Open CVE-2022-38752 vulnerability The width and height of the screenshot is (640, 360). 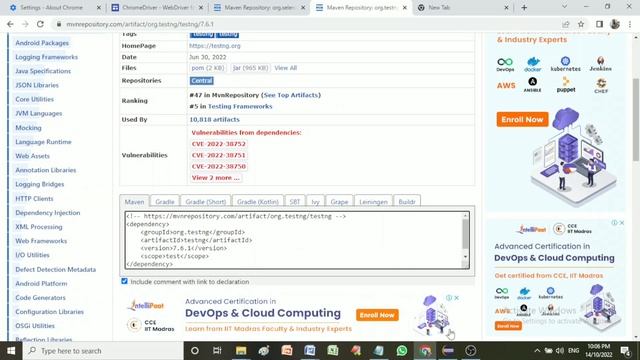click(x=219, y=144)
